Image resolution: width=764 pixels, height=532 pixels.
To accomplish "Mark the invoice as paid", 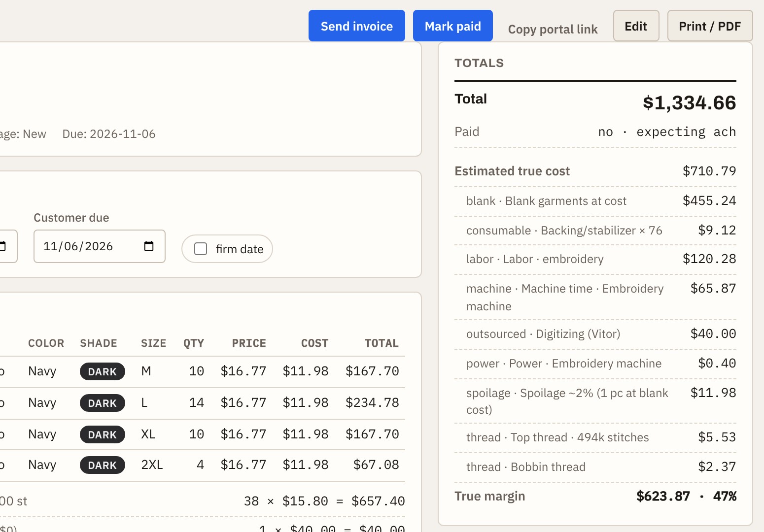I will pos(453,26).
